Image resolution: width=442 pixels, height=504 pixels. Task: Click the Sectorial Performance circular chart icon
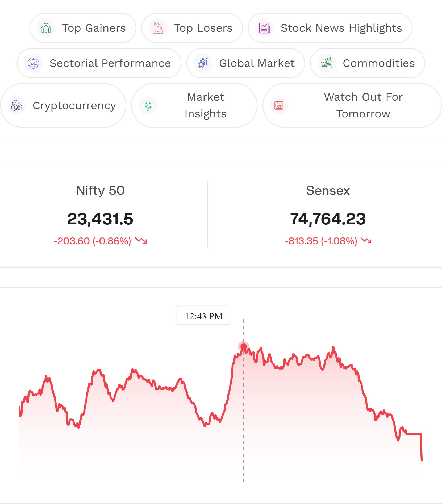tap(34, 63)
